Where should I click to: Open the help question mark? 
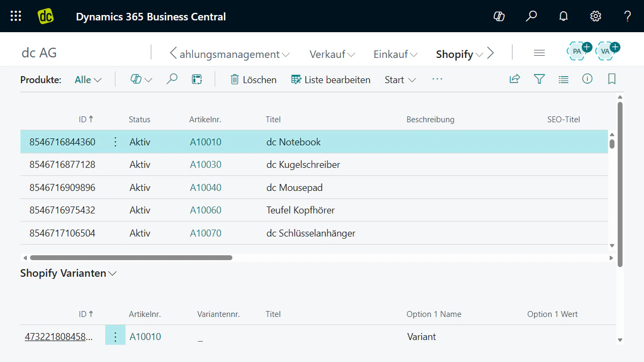point(627,16)
